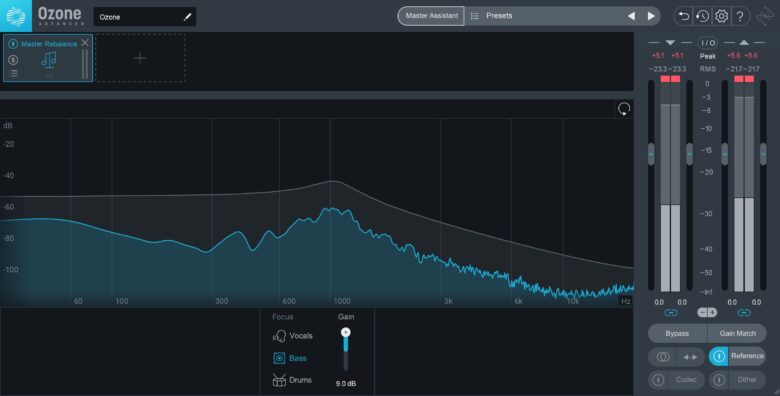The image size is (780, 396).
Task: Click the RMS meter label
Action: pos(707,69)
